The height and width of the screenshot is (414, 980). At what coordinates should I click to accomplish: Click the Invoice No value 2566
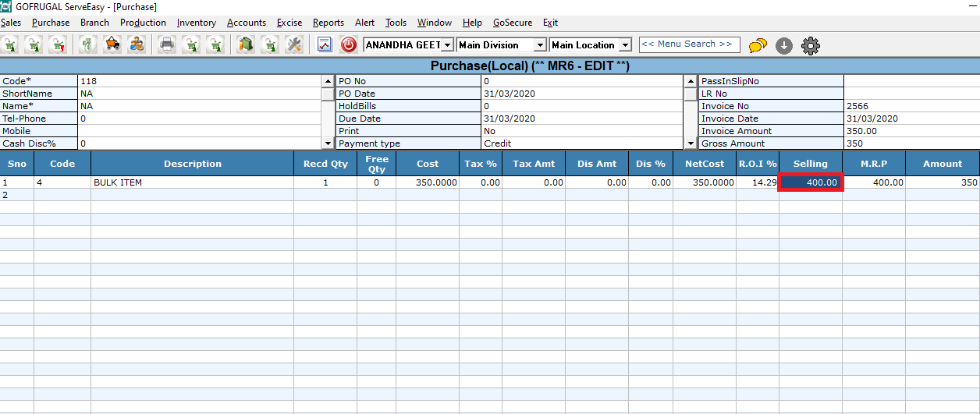point(911,106)
